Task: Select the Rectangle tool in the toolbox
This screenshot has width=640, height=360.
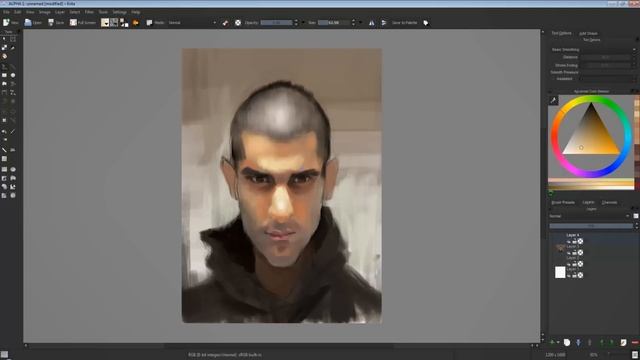Action: point(4,75)
